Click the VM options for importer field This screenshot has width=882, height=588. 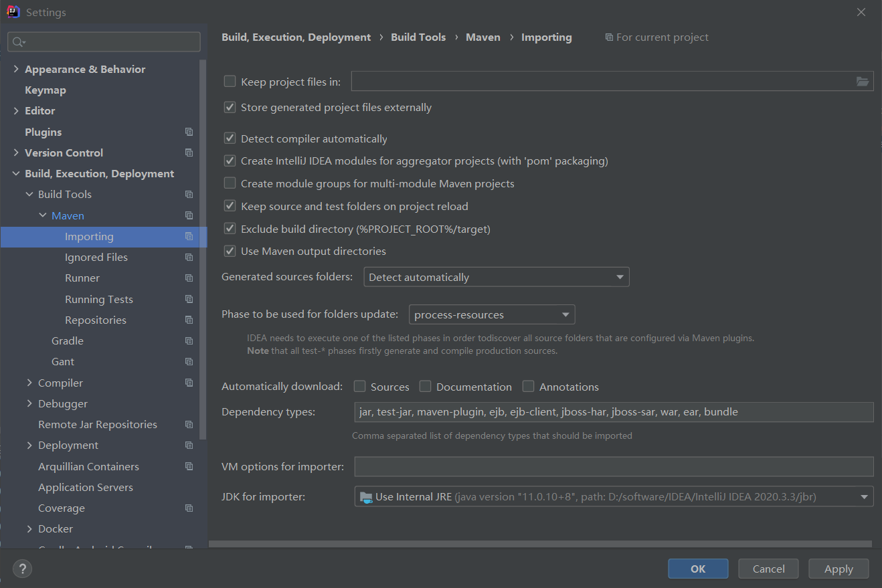click(x=614, y=466)
